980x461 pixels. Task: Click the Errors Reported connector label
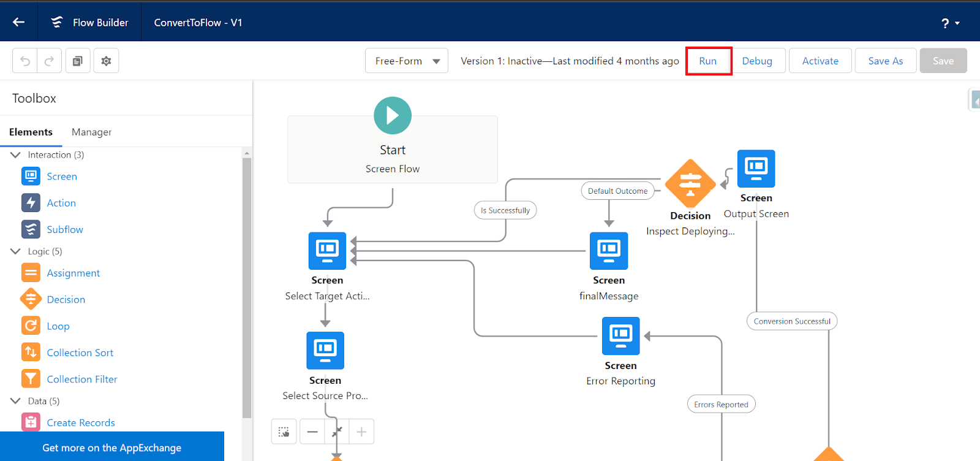click(721, 405)
